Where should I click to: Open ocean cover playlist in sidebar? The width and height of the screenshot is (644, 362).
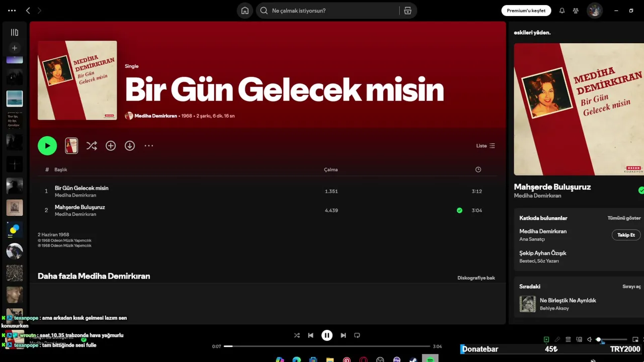[x=15, y=99]
